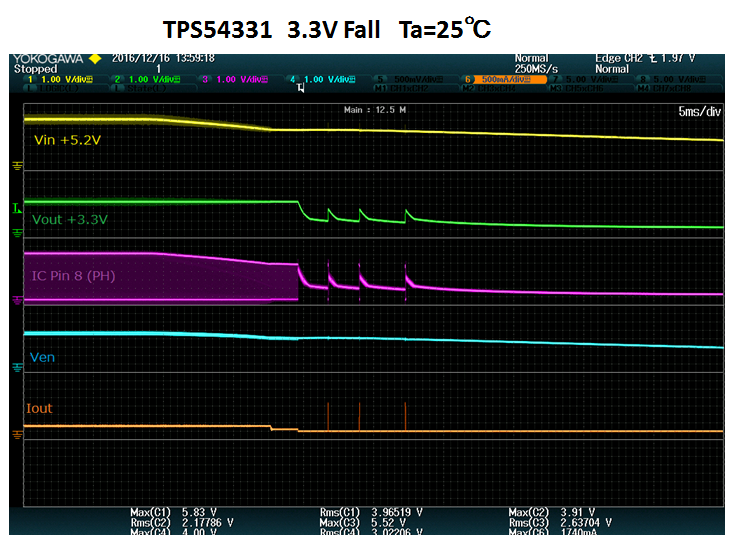Viewport: 737px width, 541px height.
Task: Click the Ven trace label
Action: coord(42,357)
